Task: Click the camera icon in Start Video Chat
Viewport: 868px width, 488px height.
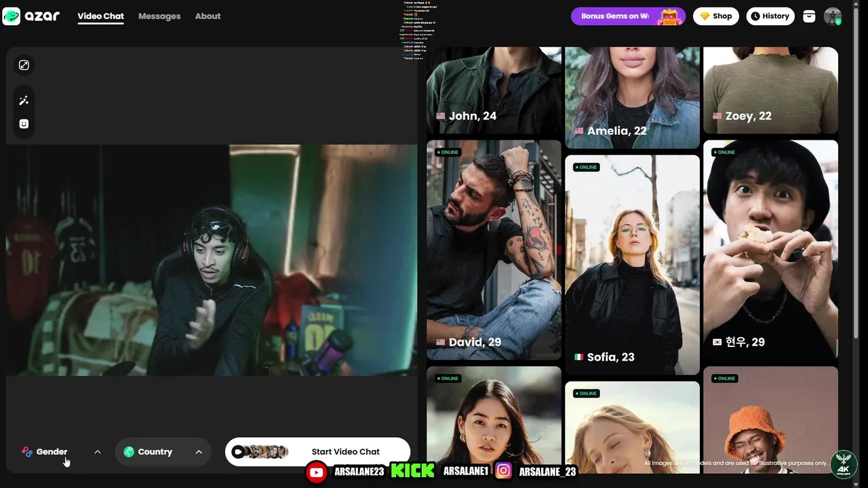Action: coord(238,451)
